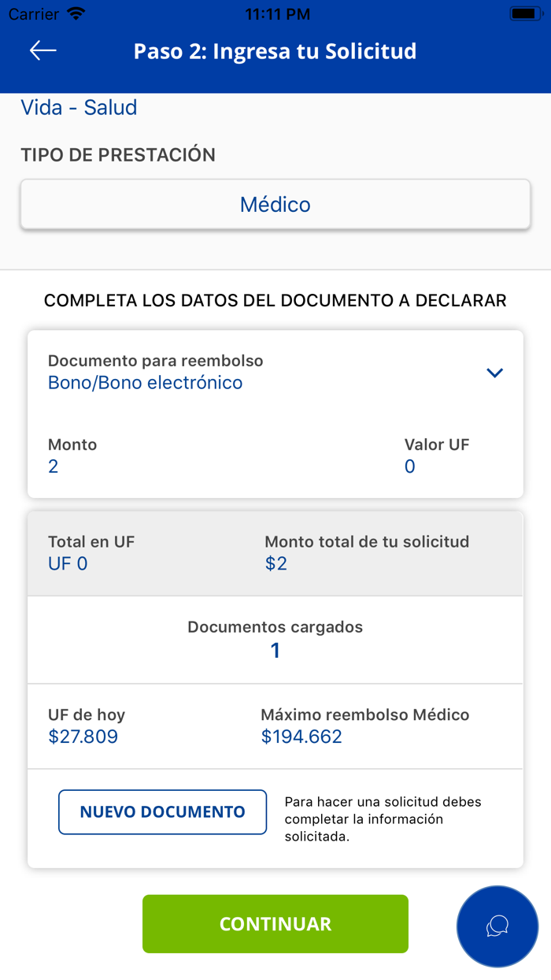Tap the chat icon inside the blue circle

click(497, 926)
